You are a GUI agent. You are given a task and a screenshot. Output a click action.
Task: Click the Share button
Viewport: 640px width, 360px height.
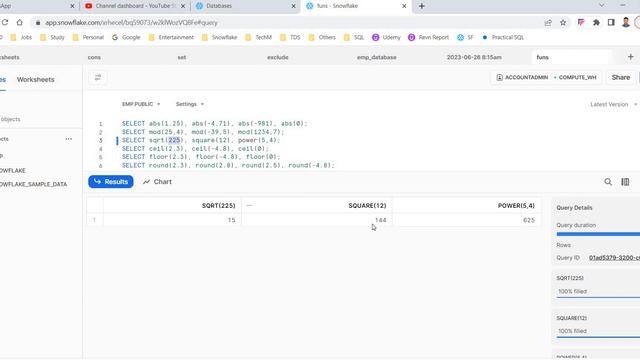(x=620, y=77)
